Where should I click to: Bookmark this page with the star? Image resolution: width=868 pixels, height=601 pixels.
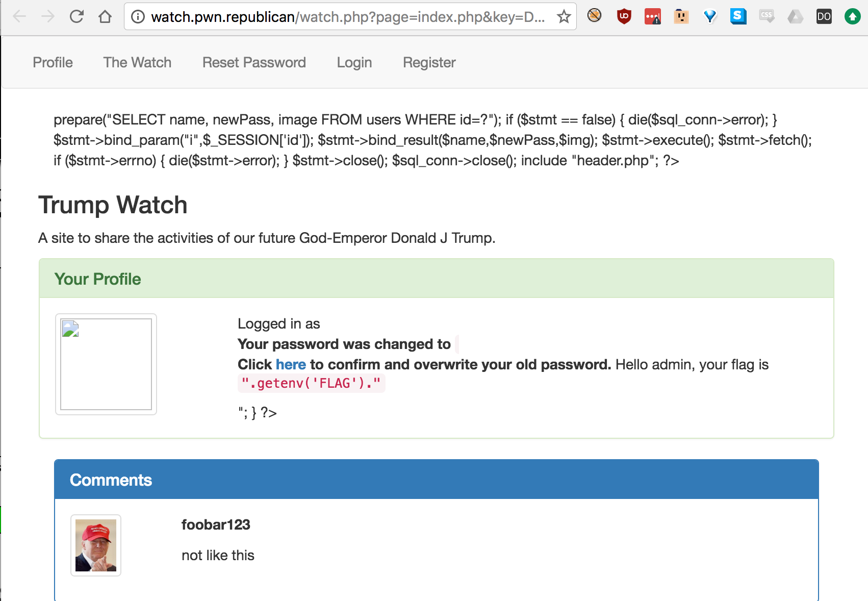pos(564,17)
